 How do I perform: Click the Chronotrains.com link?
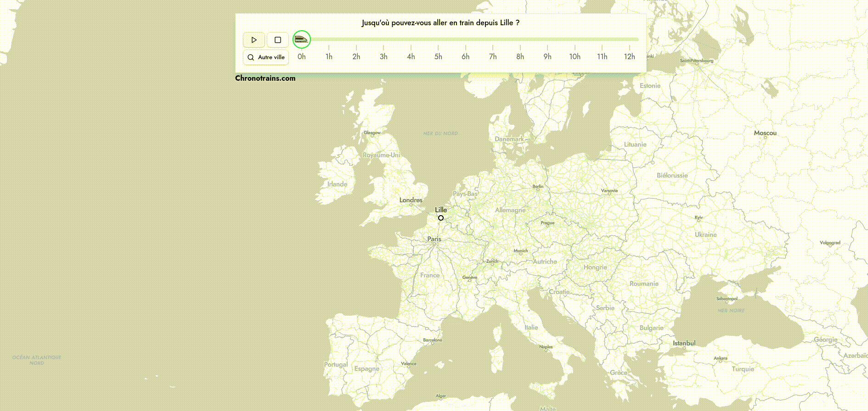[x=265, y=78]
